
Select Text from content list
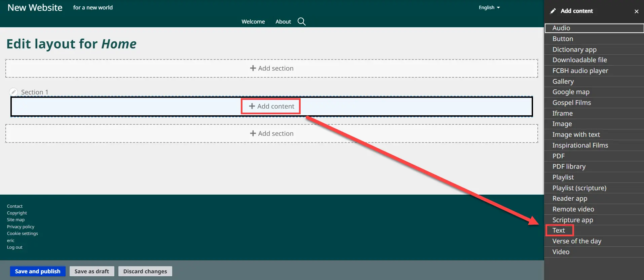tap(559, 230)
